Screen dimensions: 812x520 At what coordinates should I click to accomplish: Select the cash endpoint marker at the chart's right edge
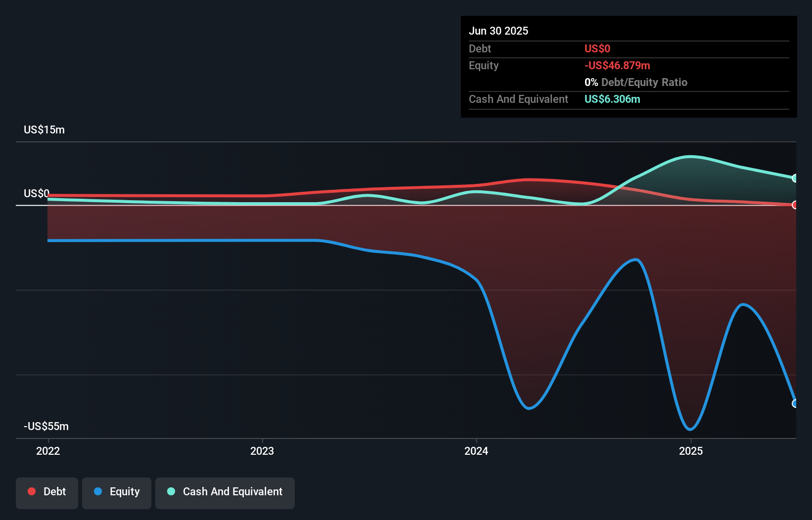(x=796, y=179)
